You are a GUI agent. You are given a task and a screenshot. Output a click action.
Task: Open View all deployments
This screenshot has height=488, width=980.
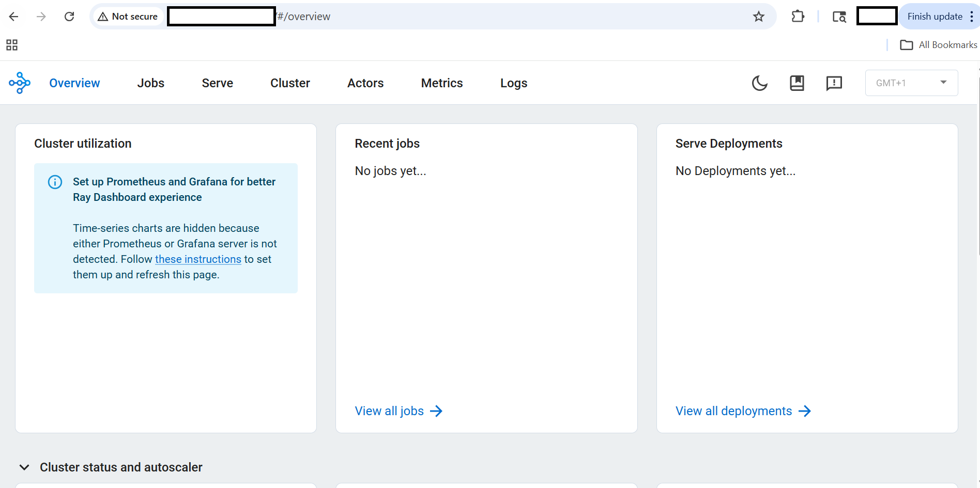733,411
